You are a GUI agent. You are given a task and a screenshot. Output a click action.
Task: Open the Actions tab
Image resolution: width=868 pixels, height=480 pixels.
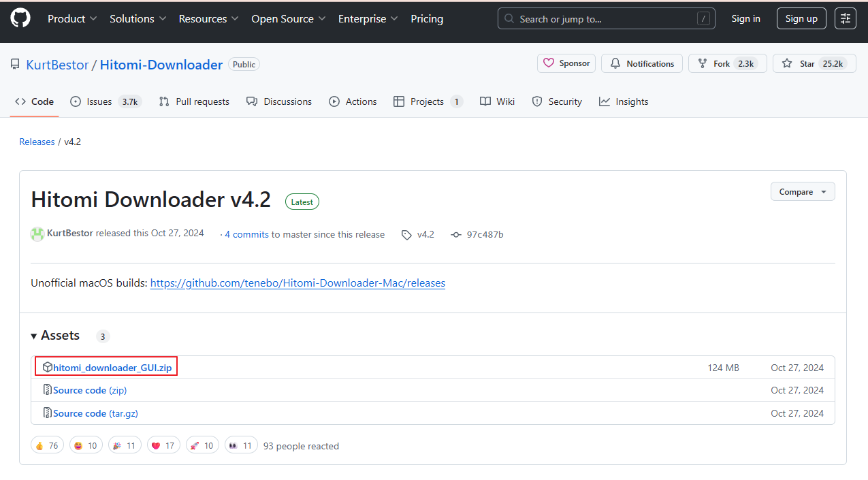click(353, 101)
